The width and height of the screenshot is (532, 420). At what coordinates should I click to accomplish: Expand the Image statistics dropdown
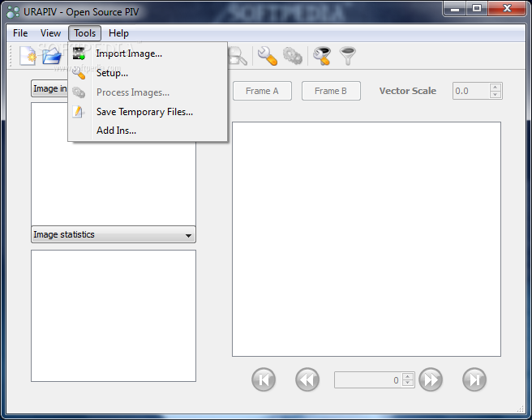click(114, 235)
